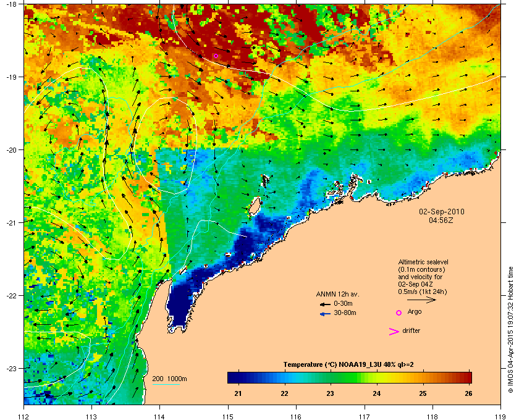This screenshot has width=519, height=420.
Task: Click the longitude label 118
Action: click(432, 416)
